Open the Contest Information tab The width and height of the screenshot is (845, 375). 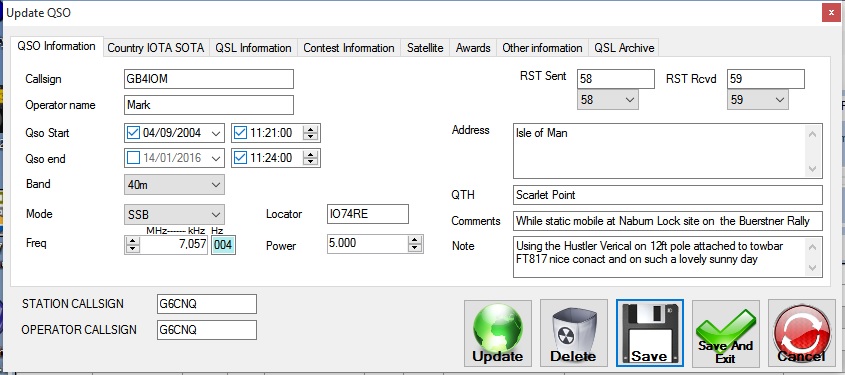349,48
